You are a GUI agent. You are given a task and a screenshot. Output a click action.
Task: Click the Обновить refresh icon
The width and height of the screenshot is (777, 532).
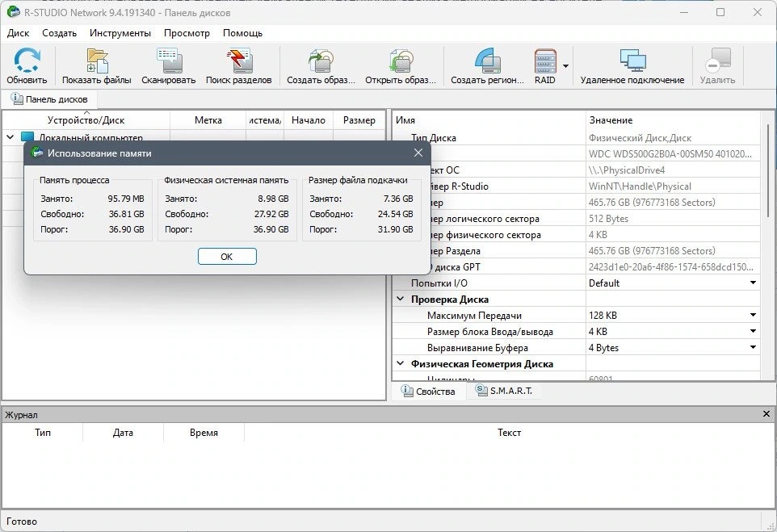click(27, 61)
